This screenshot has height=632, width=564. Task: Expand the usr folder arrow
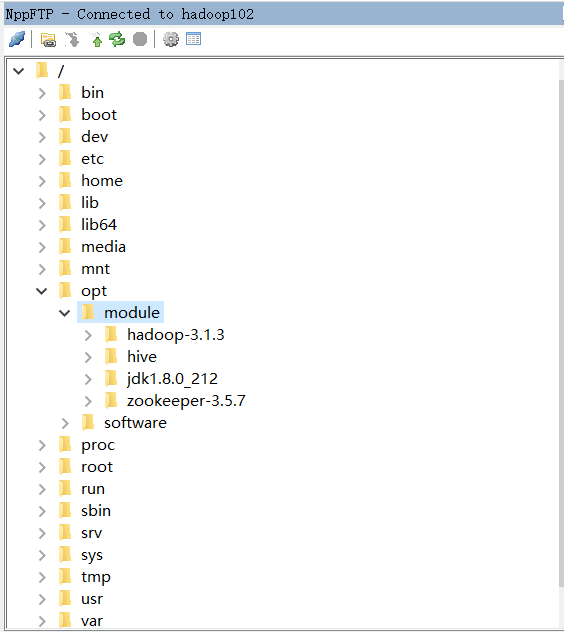click(x=42, y=599)
